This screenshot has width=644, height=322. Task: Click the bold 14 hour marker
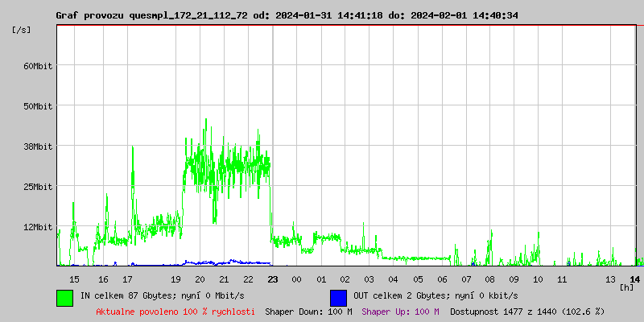point(635,279)
